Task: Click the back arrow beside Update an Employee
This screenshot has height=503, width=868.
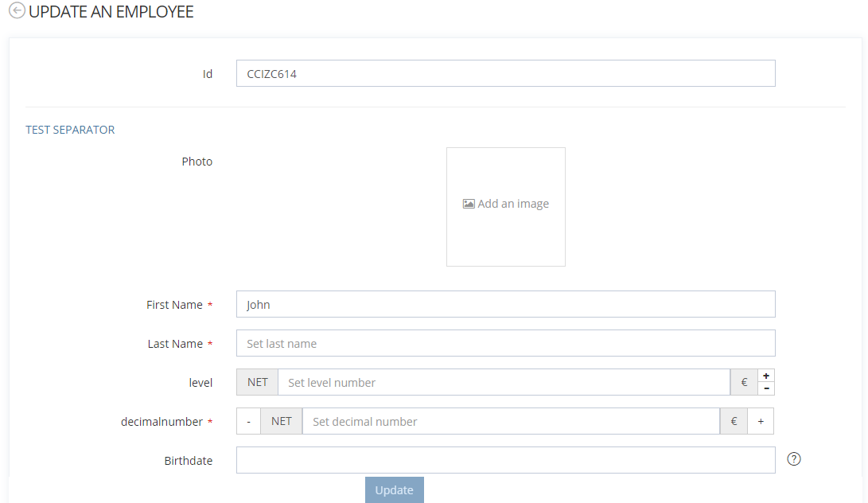Action: pyautogui.click(x=17, y=12)
